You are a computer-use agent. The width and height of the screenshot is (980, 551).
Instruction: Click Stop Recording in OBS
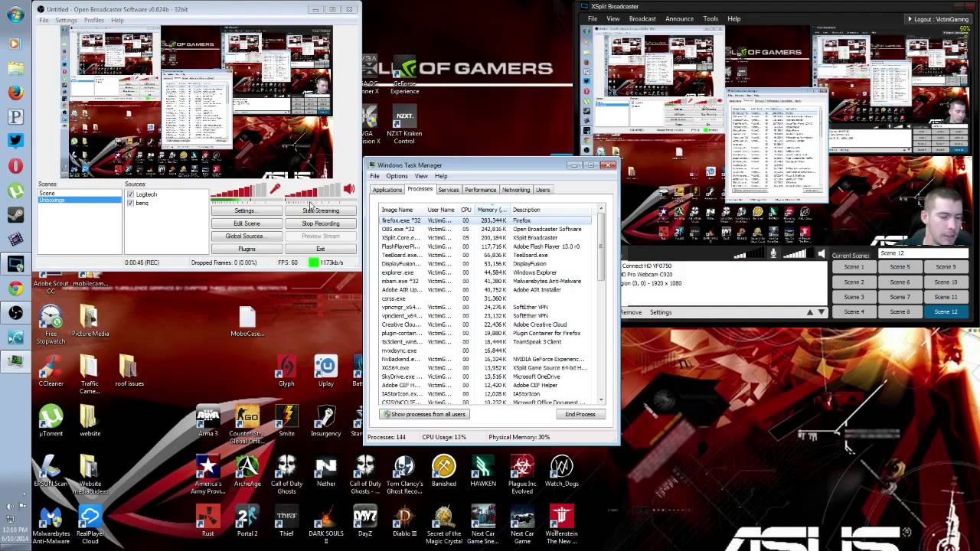tap(320, 223)
